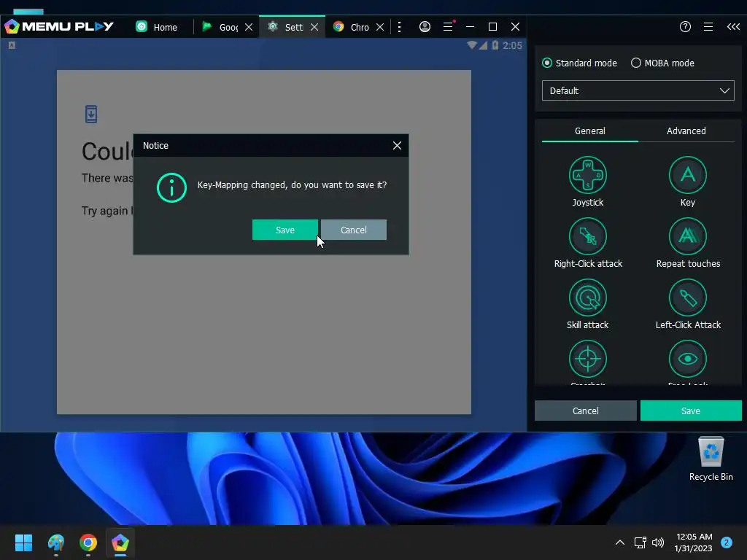
Task: Switch to MEmu from taskbar icon
Action: point(120,542)
